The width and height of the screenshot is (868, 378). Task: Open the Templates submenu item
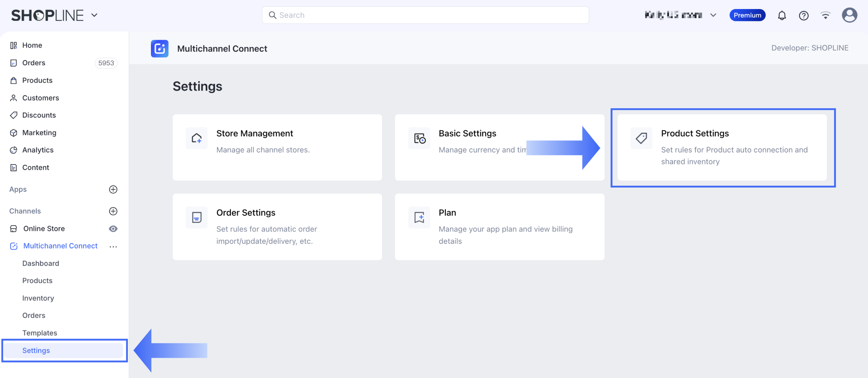pyautogui.click(x=40, y=333)
